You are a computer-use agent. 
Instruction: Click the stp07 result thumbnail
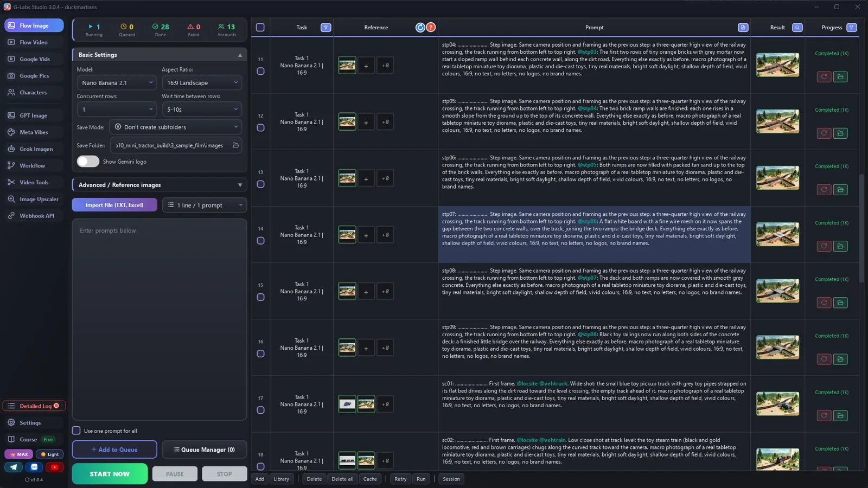click(x=777, y=234)
